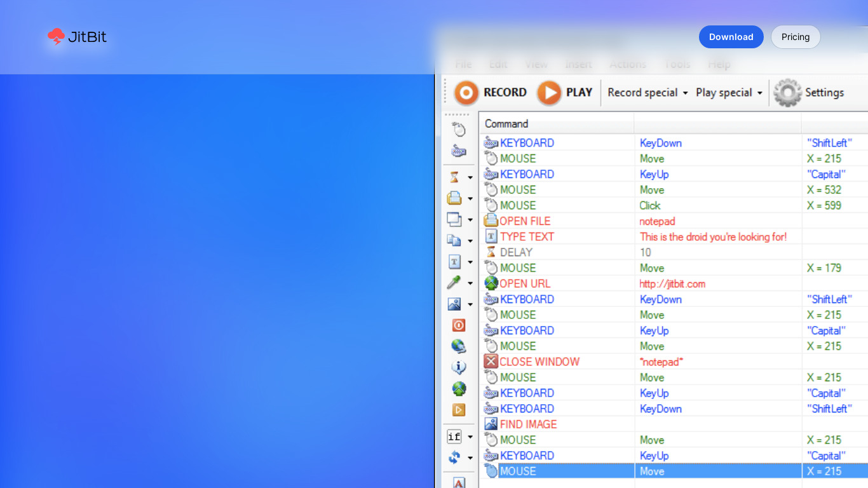The height and width of the screenshot is (488, 868).
Task: Expand the arrow beside the picture icon
Action: pos(470,304)
